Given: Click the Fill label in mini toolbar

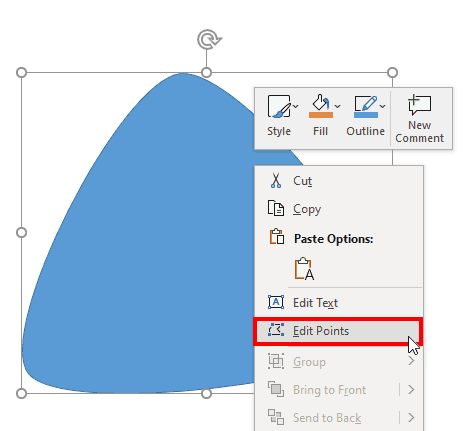Looking at the screenshot, I should [x=320, y=131].
